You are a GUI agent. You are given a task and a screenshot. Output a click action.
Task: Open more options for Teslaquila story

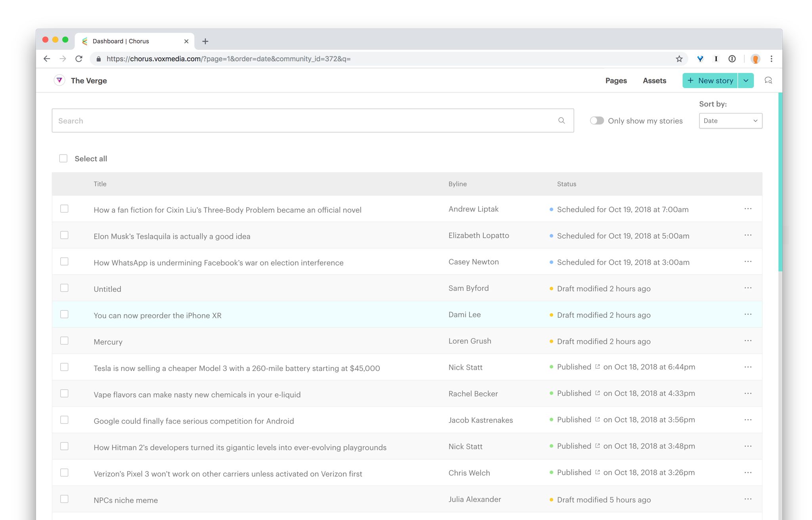click(748, 235)
